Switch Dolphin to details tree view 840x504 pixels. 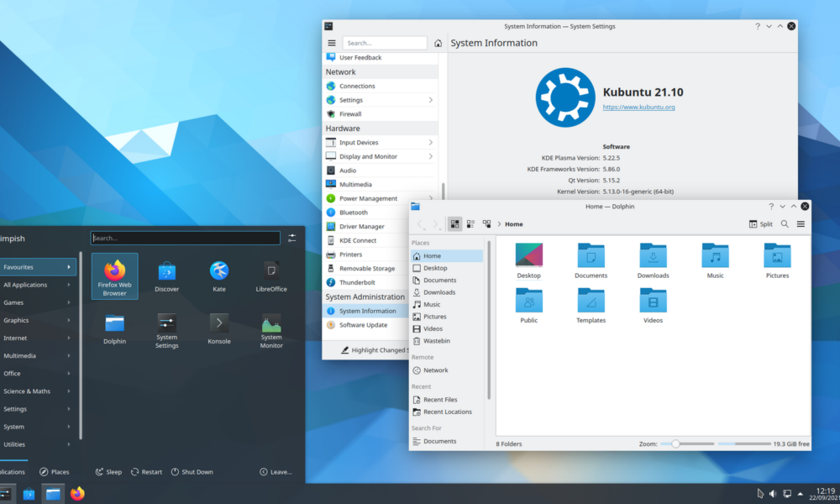[487, 224]
